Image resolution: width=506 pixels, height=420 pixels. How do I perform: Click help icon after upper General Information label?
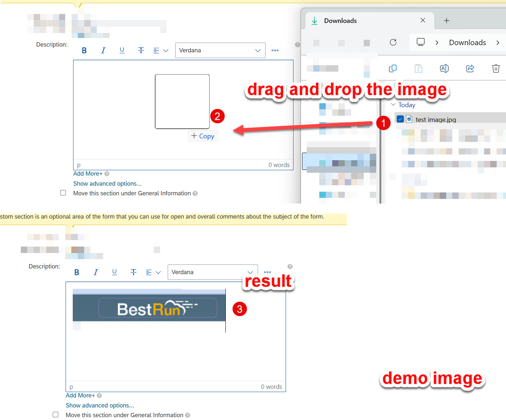(x=195, y=194)
